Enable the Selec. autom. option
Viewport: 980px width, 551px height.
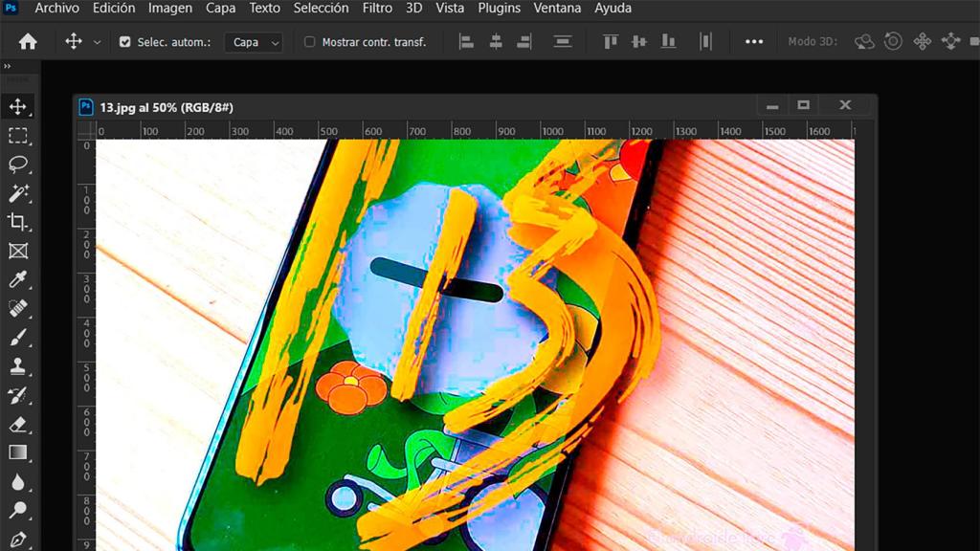click(x=125, y=42)
